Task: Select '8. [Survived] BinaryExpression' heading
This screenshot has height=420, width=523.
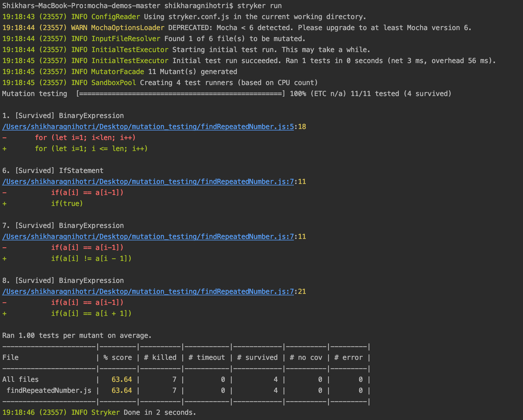Action: (63, 281)
